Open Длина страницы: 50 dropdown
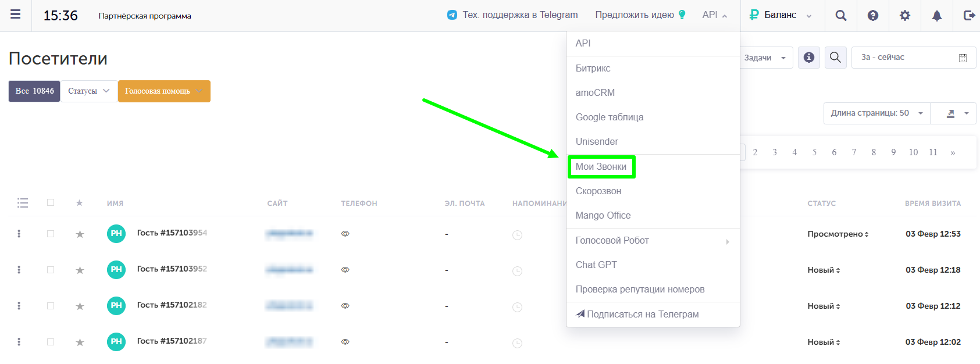 coord(877,113)
